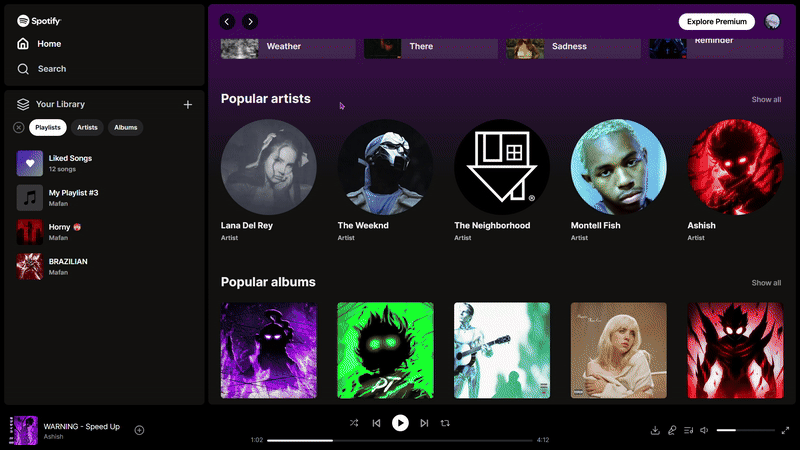Open the Weather shortcut card
Viewport: 800px width, 450px height.
point(288,48)
